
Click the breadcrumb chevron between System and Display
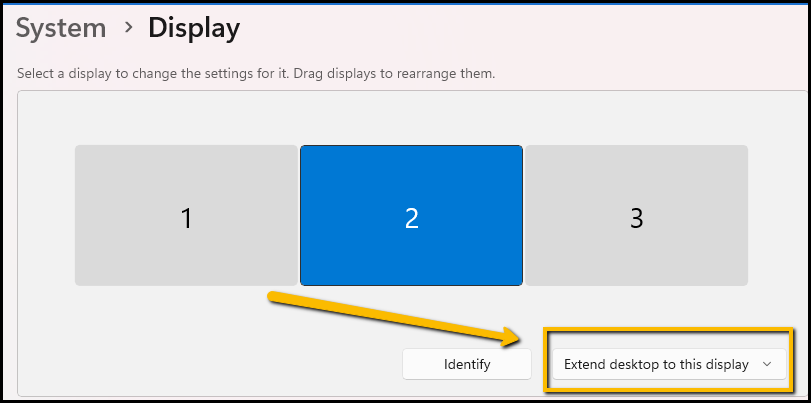(x=128, y=28)
